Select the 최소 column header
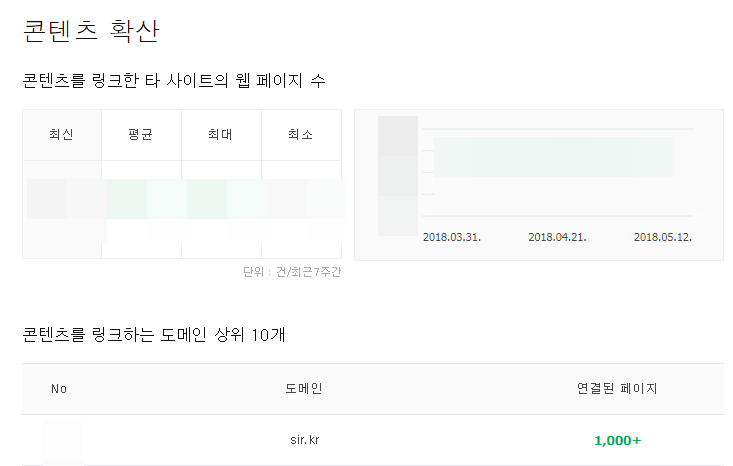 tap(300, 134)
